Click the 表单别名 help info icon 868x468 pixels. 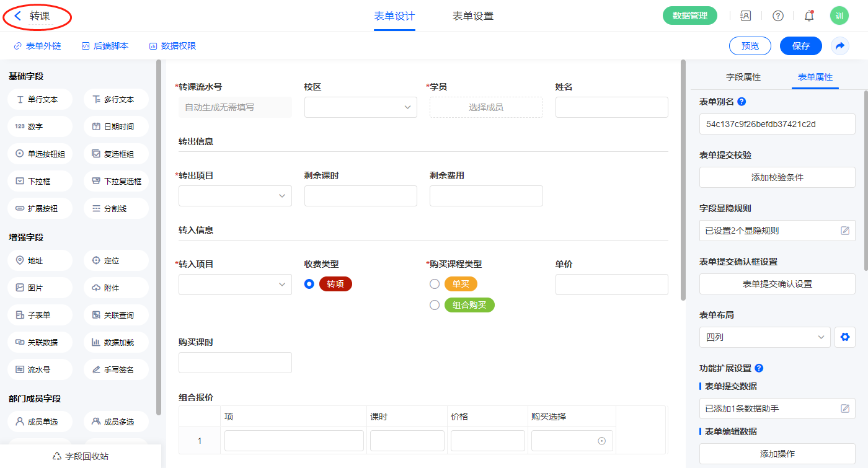click(x=742, y=102)
